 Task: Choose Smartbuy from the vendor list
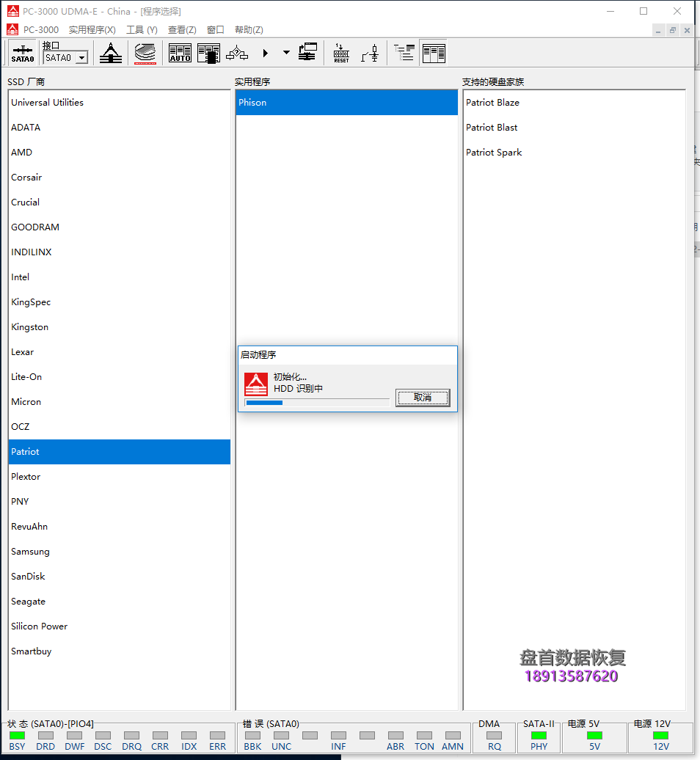[x=120, y=651]
